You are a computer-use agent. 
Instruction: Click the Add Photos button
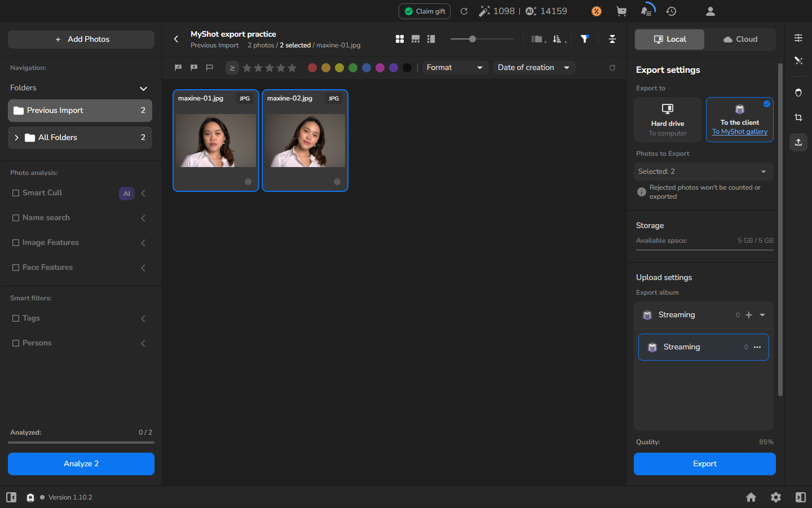pyautogui.click(x=81, y=40)
